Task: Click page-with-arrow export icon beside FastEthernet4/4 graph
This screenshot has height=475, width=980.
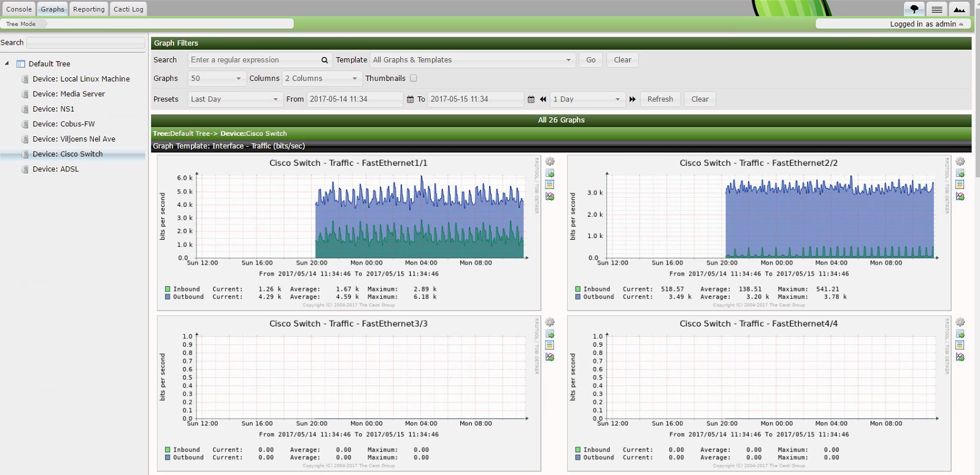Action: (960, 334)
